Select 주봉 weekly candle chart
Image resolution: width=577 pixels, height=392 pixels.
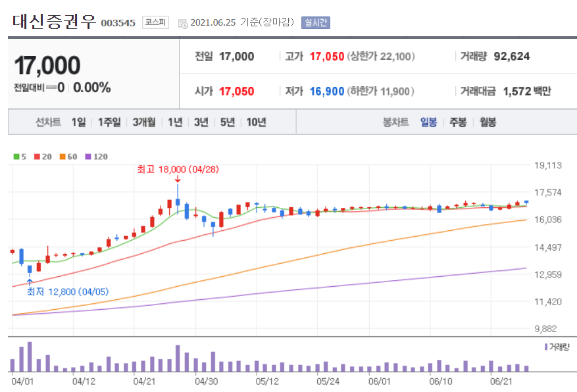pyautogui.click(x=458, y=122)
